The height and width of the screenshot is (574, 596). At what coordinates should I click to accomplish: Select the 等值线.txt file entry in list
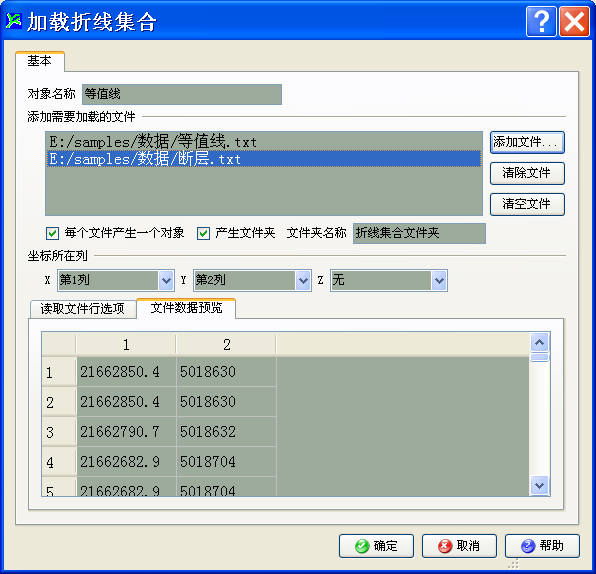(x=264, y=142)
